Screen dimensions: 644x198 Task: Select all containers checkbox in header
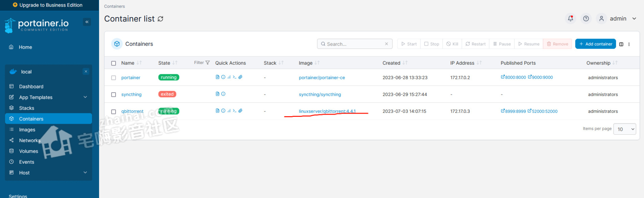coord(114,63)
